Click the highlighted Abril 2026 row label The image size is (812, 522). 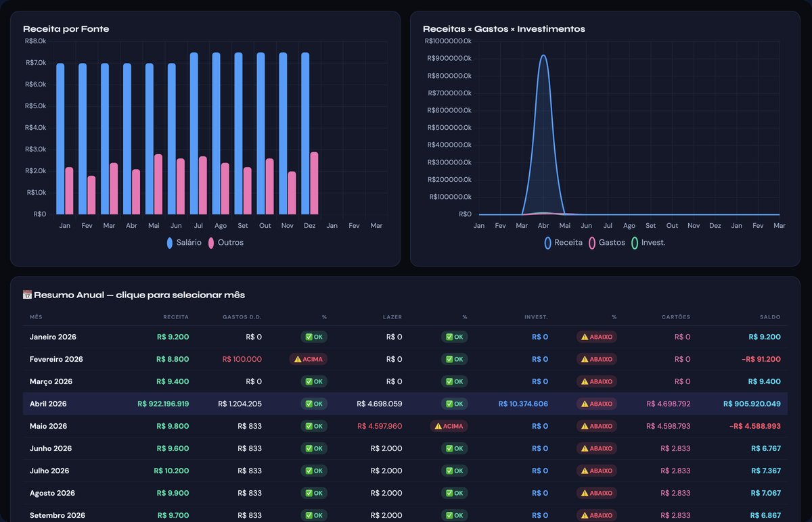pyautogui.click(x=48, y=404)
